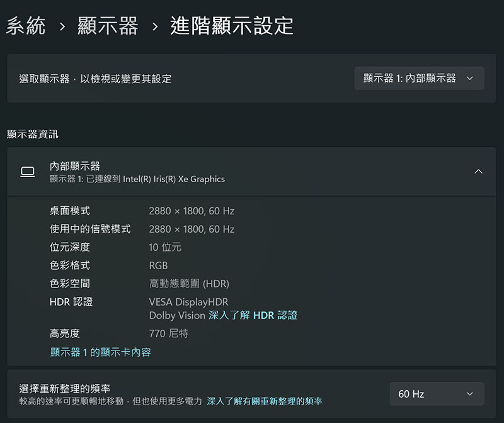
Task: Open 深入了解有關重新整理的頻率 link
Action: click(264, 401)
